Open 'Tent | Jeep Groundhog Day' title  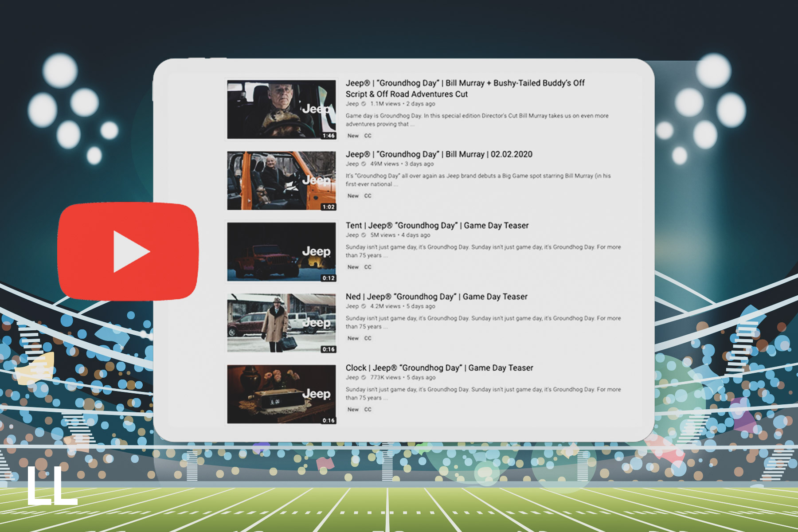coord(437,226)
